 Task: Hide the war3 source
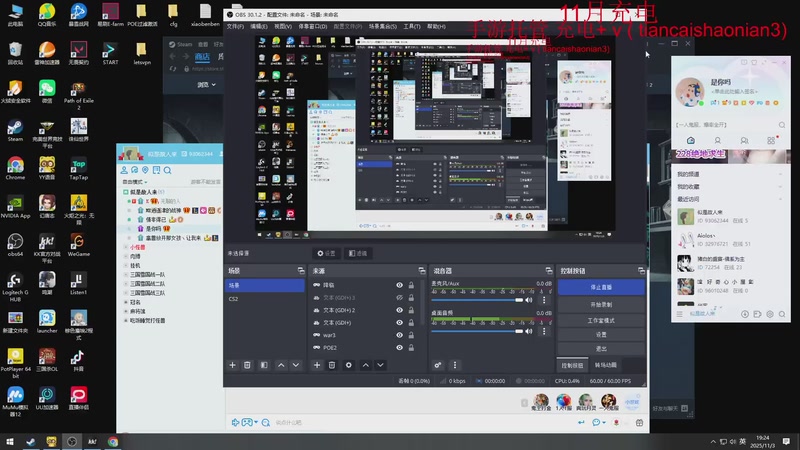399,335
